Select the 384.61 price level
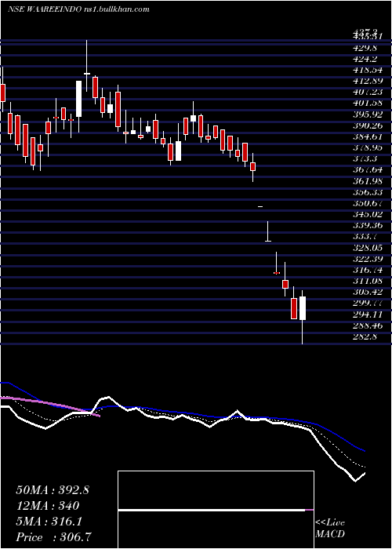This screenshot has height=549, width=392. tap(369, 136)
